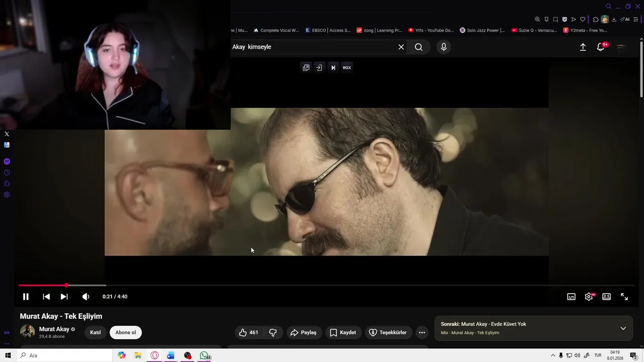
Task: Open browsing history clock in sidebar
Action: coord(7,172)
